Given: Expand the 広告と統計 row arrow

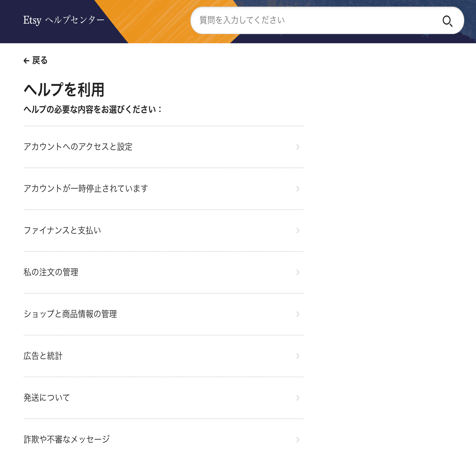Looking at the screenshot, I should 298,356.
